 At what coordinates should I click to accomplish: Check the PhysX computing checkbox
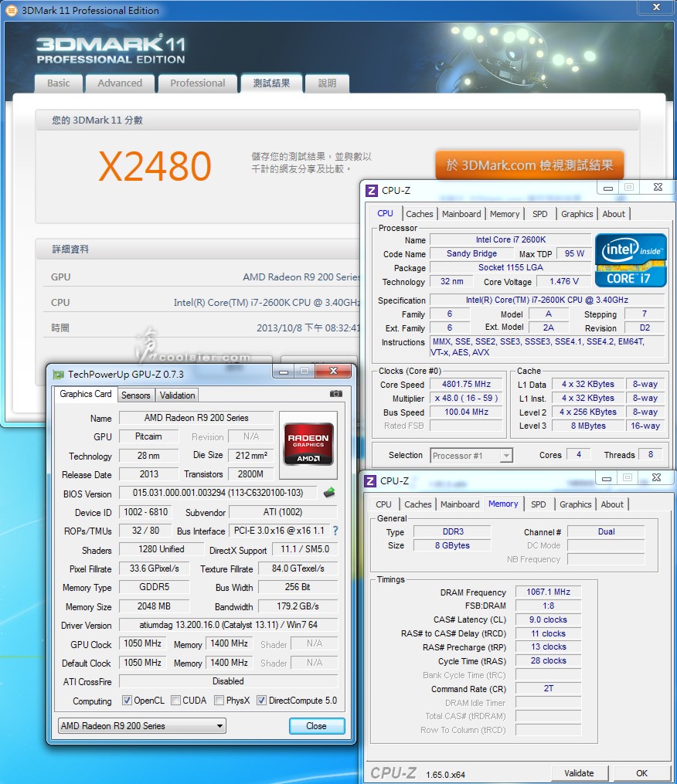219,701
